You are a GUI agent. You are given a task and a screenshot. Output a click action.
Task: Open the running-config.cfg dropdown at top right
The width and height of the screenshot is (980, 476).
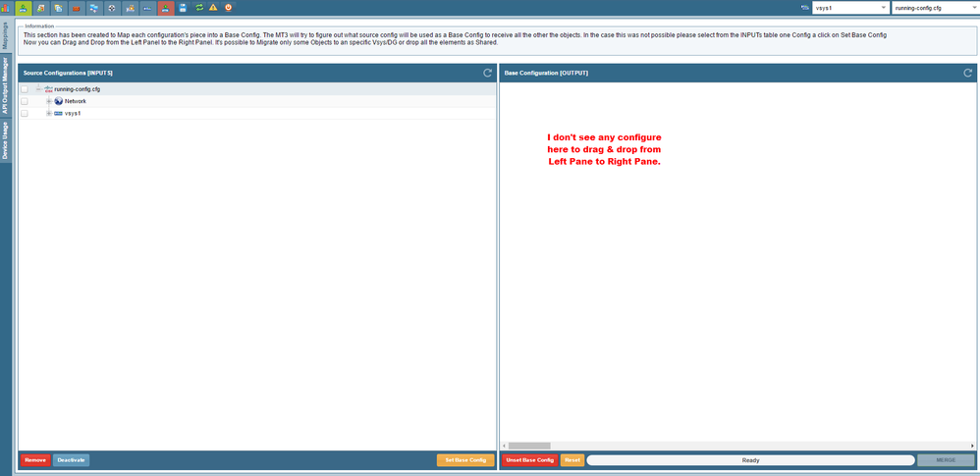tap(935, 8)
